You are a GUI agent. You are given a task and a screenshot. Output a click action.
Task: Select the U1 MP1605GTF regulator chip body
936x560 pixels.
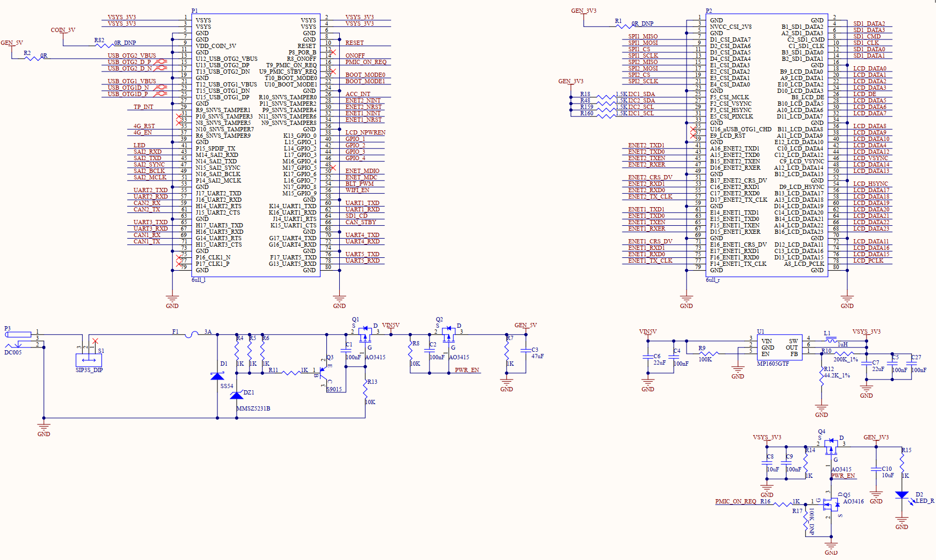pos(779,348)
